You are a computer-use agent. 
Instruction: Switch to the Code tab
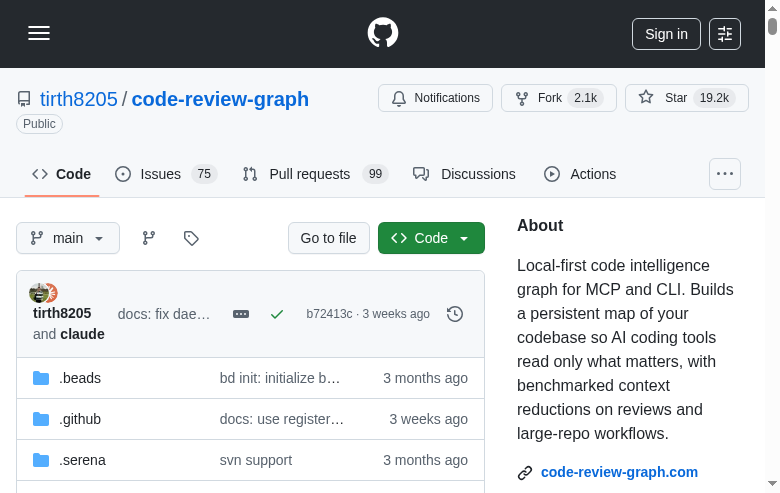(62, 174)
